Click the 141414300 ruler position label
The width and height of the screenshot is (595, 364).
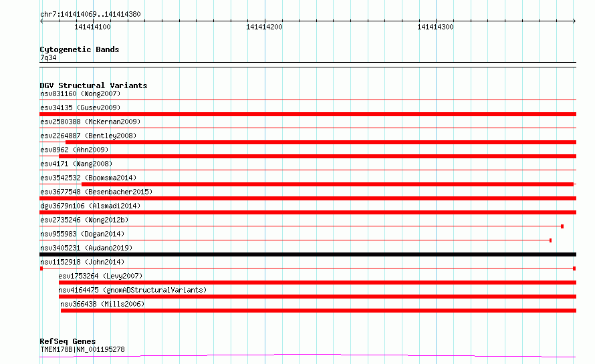click(x=435, y=27)
